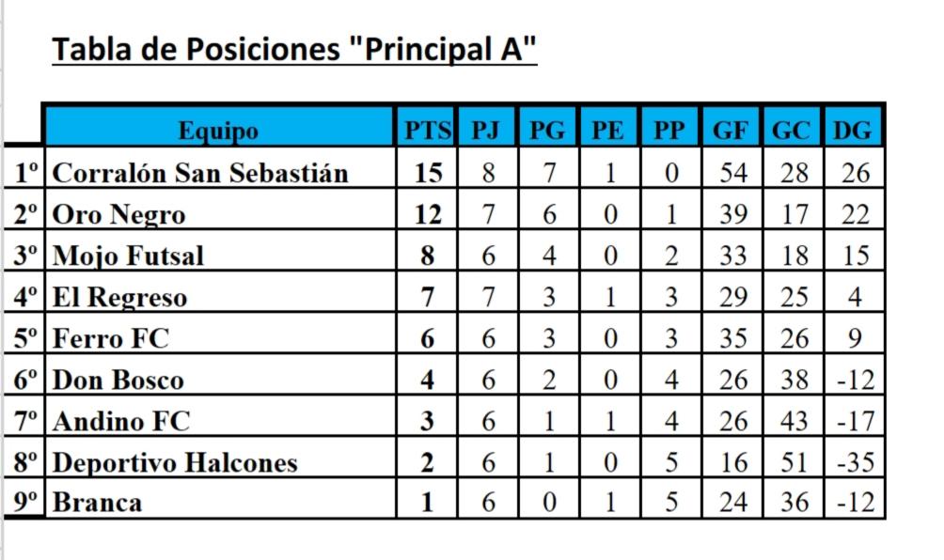Click the PP column header
The height and width of the screenshot is (560, 944).
tap(669, 130)
